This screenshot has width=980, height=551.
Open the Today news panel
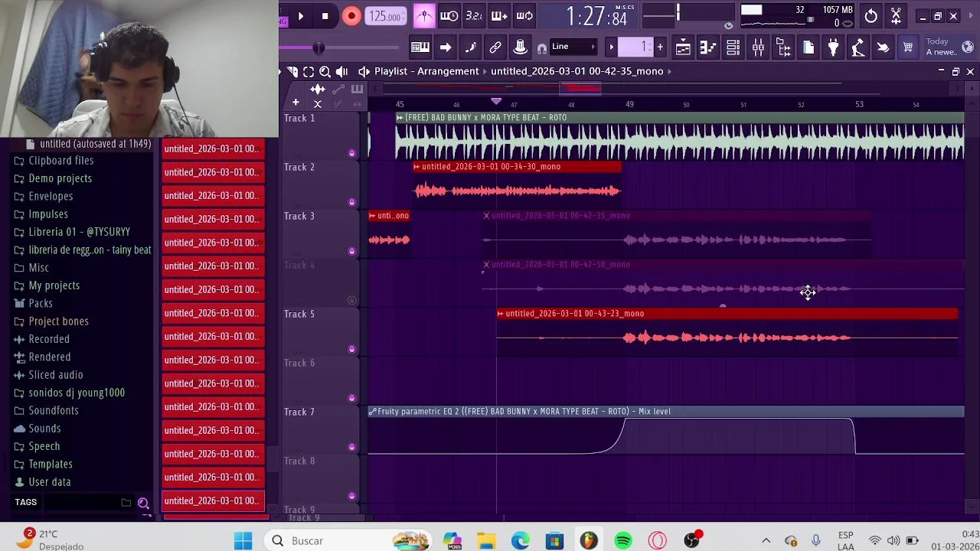tap(940, 47)
